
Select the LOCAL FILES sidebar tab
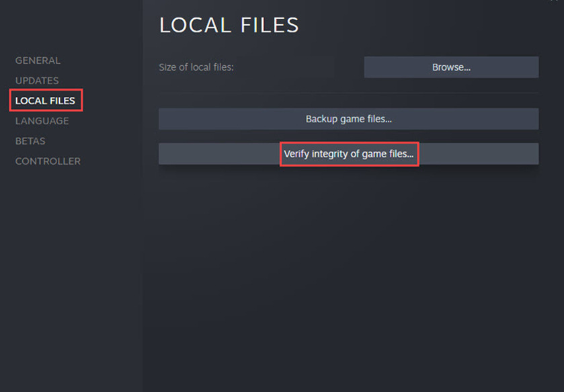pos(45,101)
